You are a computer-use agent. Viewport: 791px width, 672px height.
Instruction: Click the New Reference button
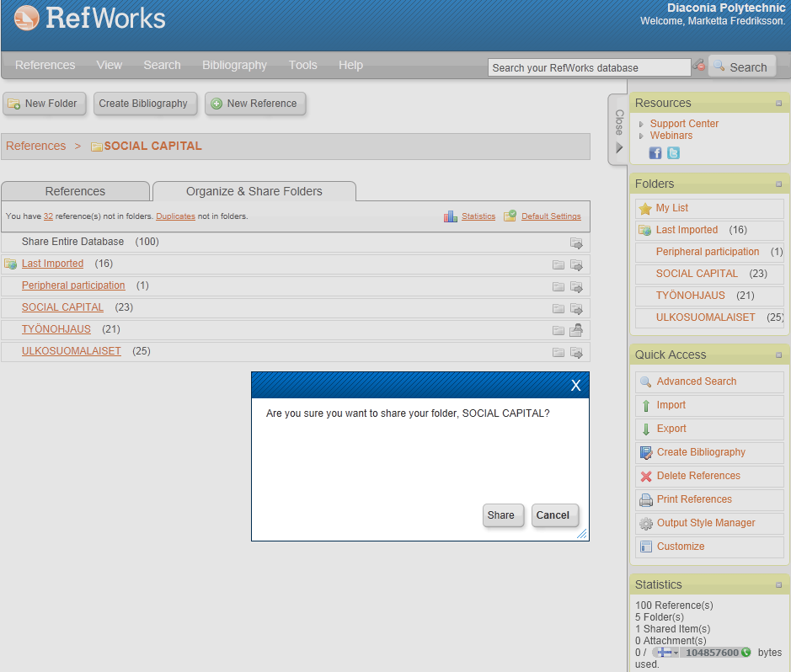point(255,104)
